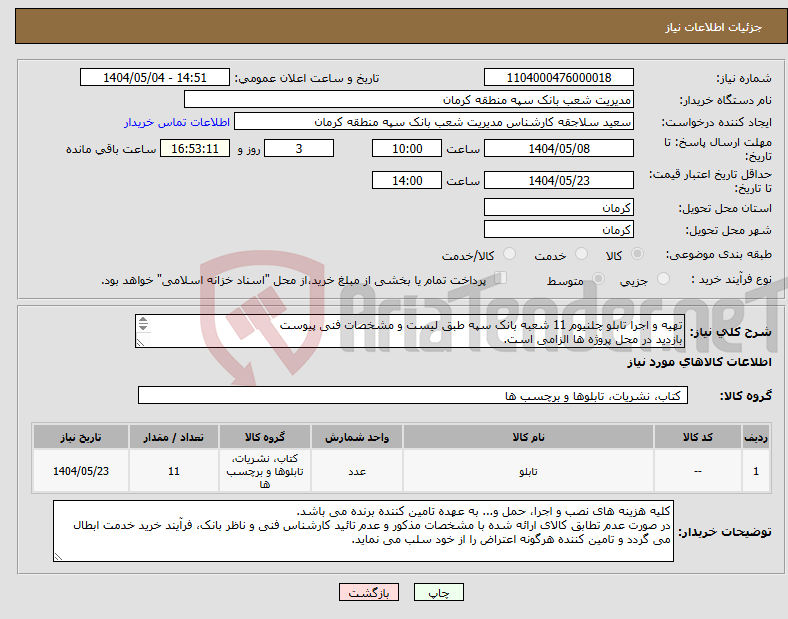788x619 pixels.
Task: Click the نام کالا column header
Action: pos(528,437)
